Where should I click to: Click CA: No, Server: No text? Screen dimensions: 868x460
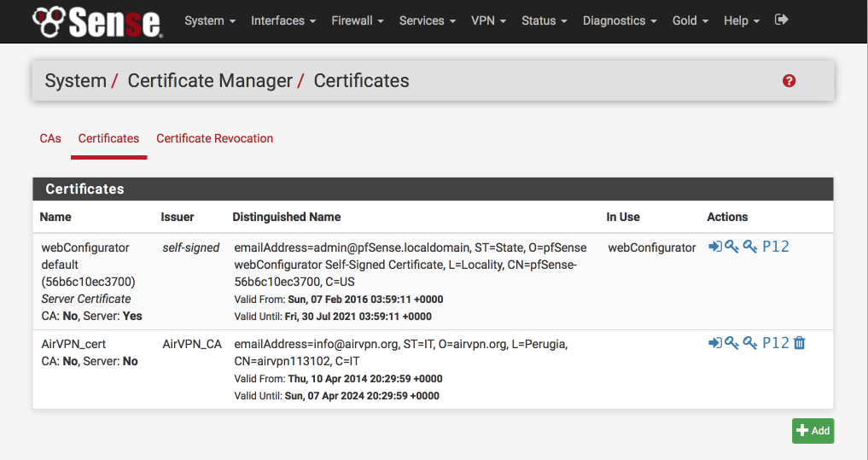[89, 361]
